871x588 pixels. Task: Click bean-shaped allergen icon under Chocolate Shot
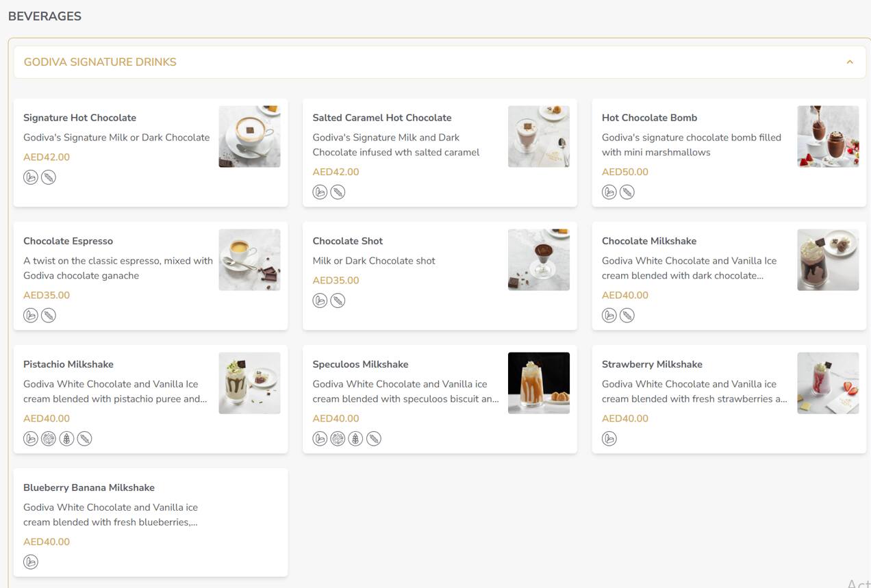tap(320, 301)
